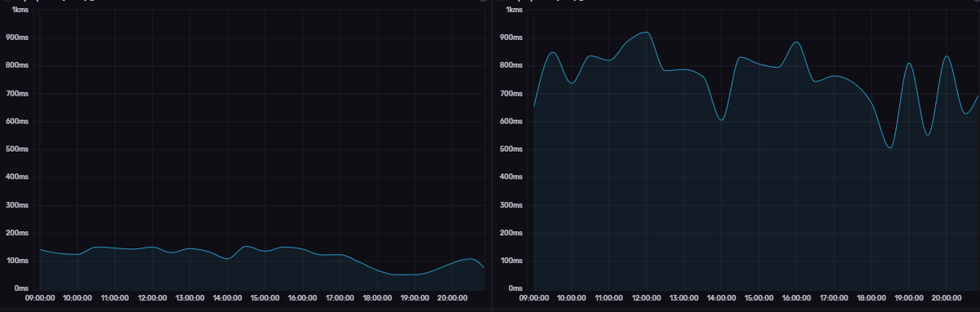Click the 300ms y-axis label in right graph
The width and height of the screenshot is (980, 312).
coord(510,205)
